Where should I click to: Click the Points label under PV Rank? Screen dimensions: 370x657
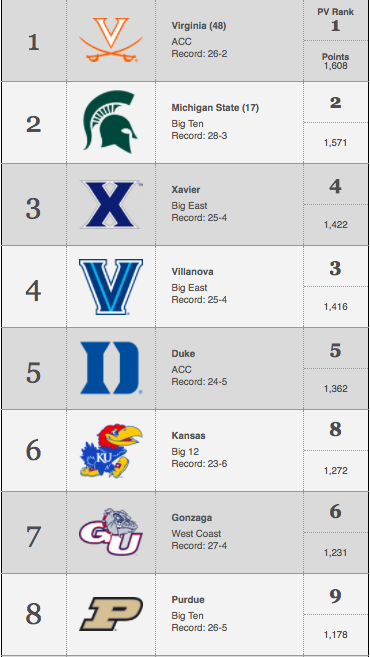pos(335,57)
